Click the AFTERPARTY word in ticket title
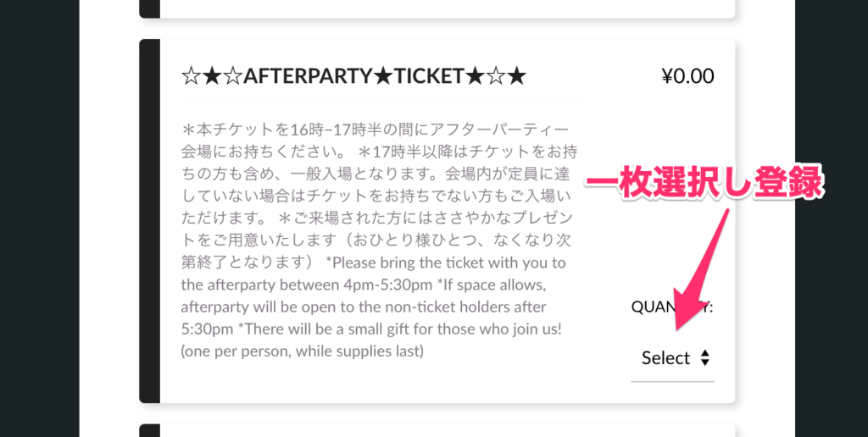The height and width of the screenshot is (437, 868). (308, 77)
